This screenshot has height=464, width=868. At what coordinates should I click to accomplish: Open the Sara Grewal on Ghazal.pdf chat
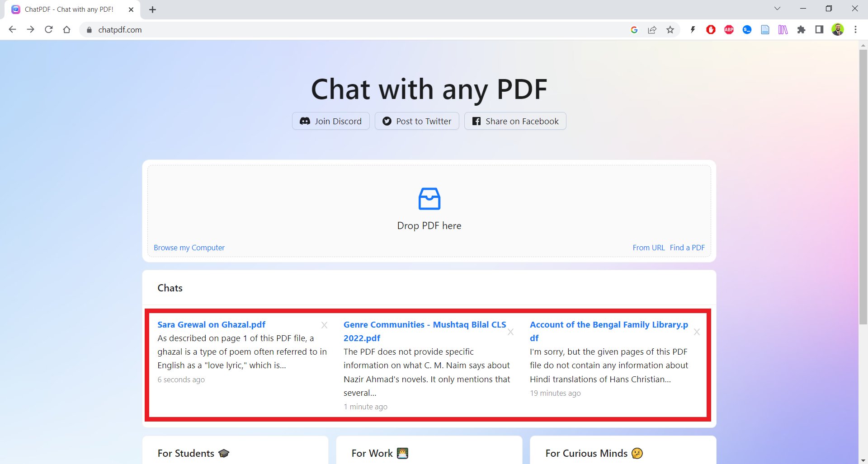pos(211,324)
